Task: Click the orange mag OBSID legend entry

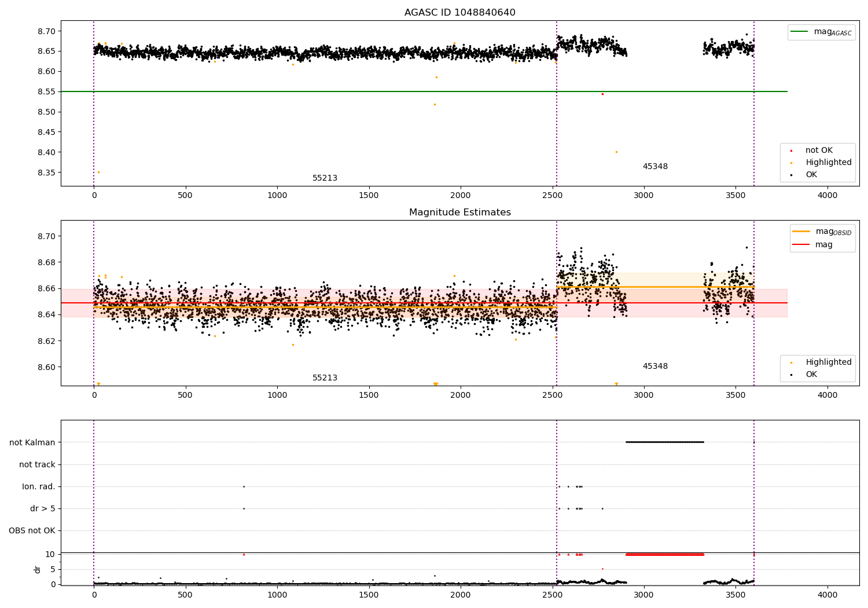Action: point(801,231)
